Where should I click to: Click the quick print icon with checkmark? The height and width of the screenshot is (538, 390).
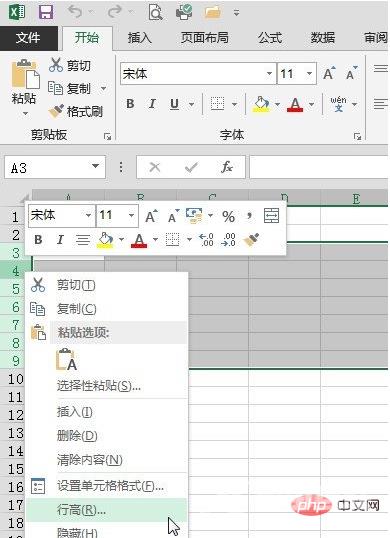click(x=184, y=12)
